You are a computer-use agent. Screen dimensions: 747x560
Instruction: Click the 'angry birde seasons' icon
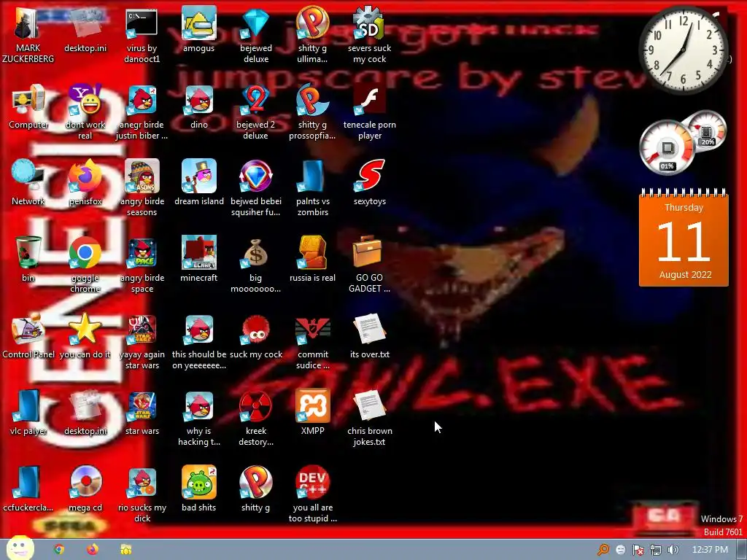(142, 189)
